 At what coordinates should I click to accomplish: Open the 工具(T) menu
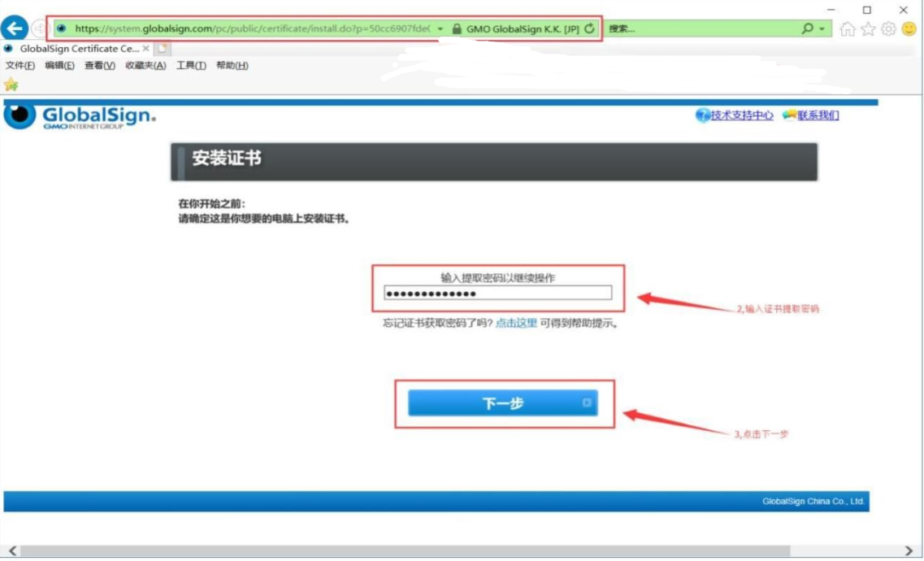pos(191,65)
